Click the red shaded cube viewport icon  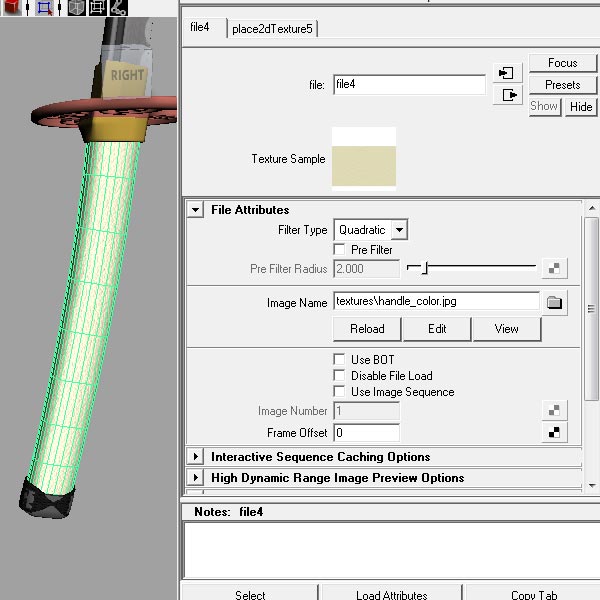coord(12,7)
